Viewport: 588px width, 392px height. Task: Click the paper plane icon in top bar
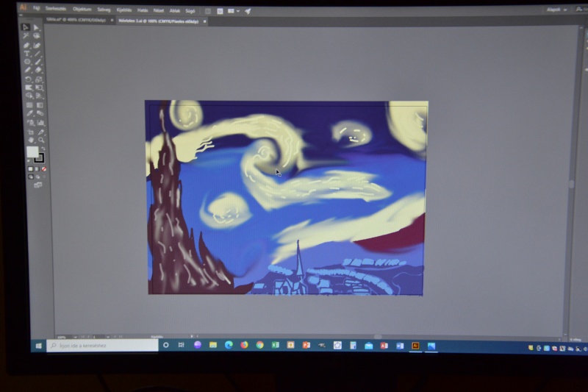tap(248, 11)
